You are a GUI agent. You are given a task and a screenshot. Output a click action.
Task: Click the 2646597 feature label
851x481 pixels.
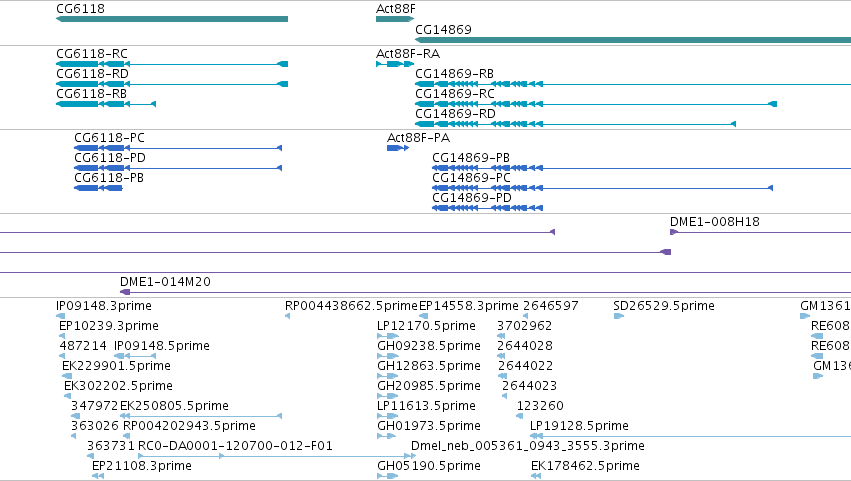click(x=551, y=306)
